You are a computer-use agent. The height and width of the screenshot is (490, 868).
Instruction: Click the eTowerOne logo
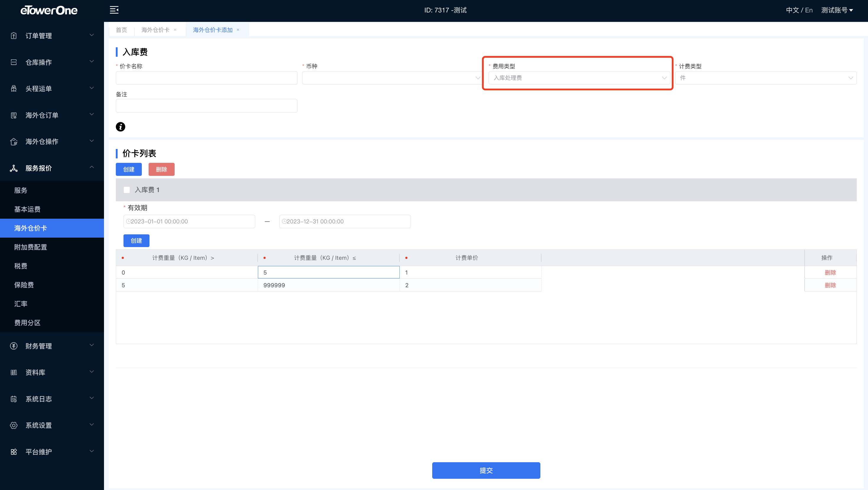point(49,10)
